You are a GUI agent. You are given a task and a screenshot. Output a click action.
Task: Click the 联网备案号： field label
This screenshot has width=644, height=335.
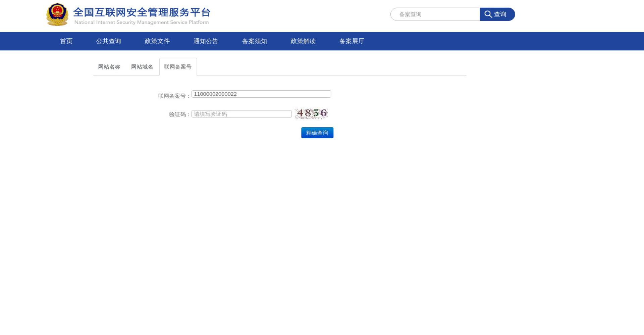[x=174, y=96]
